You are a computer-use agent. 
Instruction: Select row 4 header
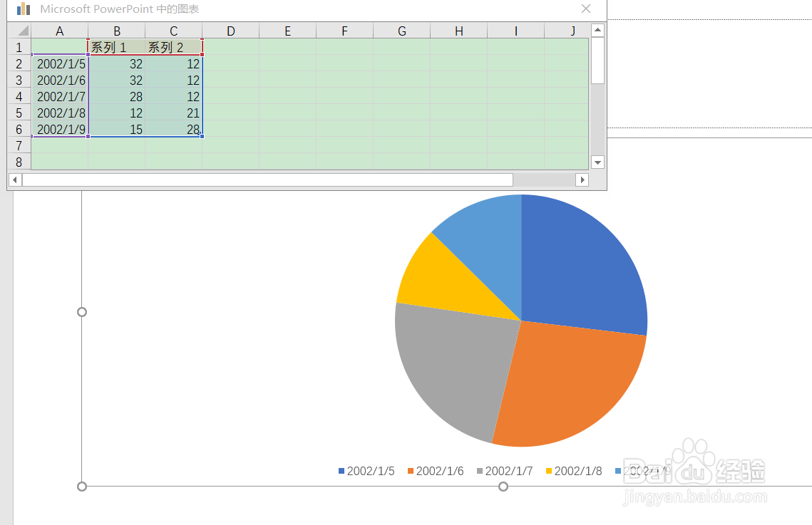19,96
